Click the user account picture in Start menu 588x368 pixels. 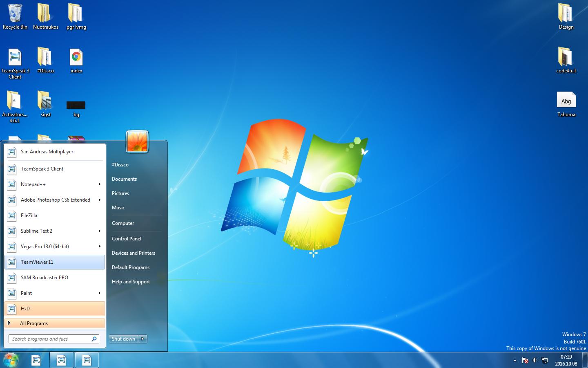point(137,141)
